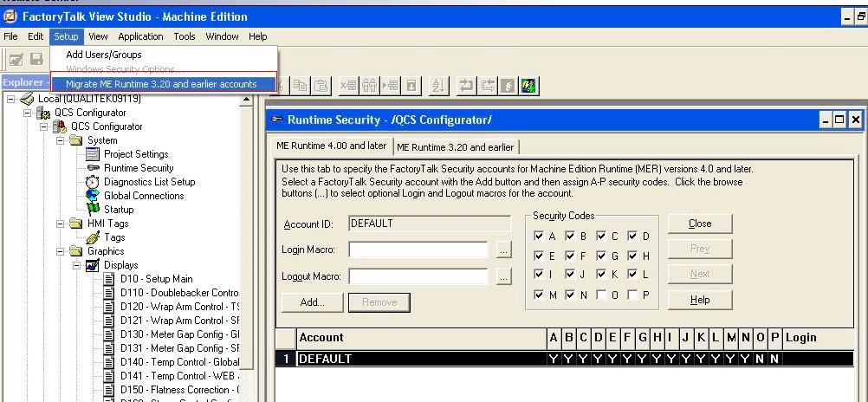Enable security code P checkbox
This screenshot has width=868, height=402.
pos(632,295)
